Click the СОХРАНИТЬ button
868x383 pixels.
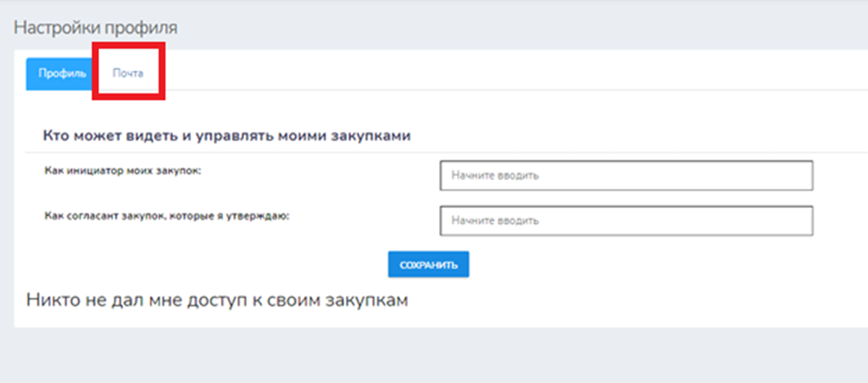(428, 265)
